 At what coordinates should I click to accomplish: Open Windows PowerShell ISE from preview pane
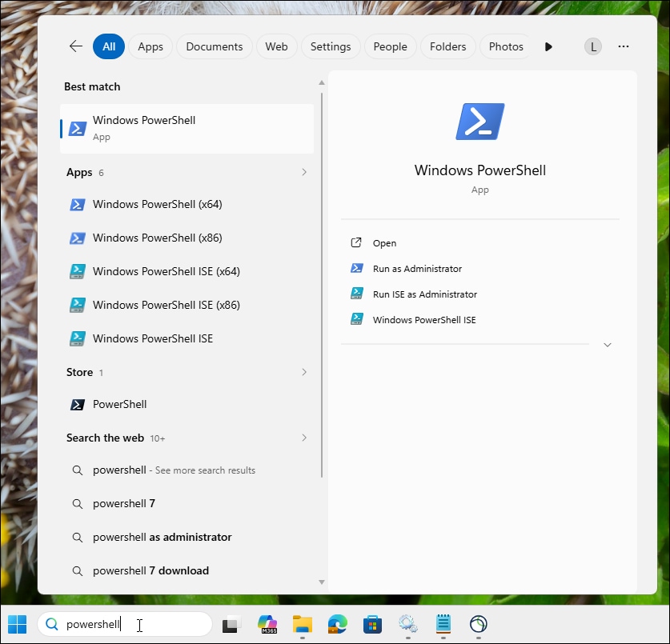pos(479,320)
